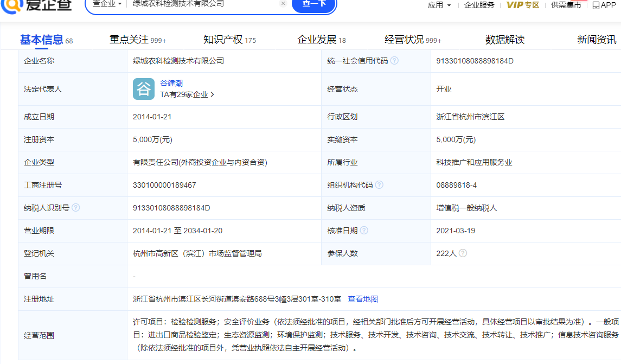Switch to the 企业发展 tab
The width and height of the screenshot is (621, 364).
[x=322, y=40]
